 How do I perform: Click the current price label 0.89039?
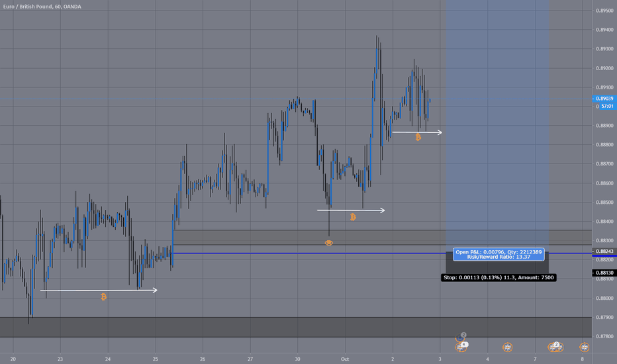pyautogui.click(x=604, y=99)
